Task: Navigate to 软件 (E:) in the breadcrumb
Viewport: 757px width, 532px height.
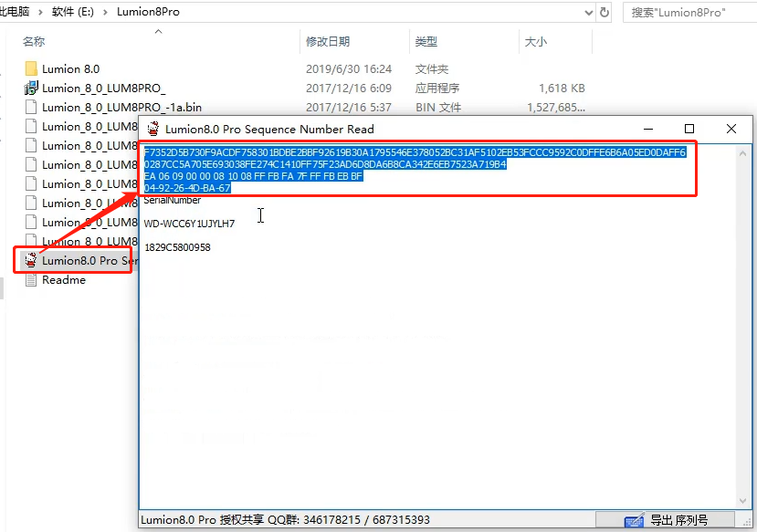Action: (73, 12)
